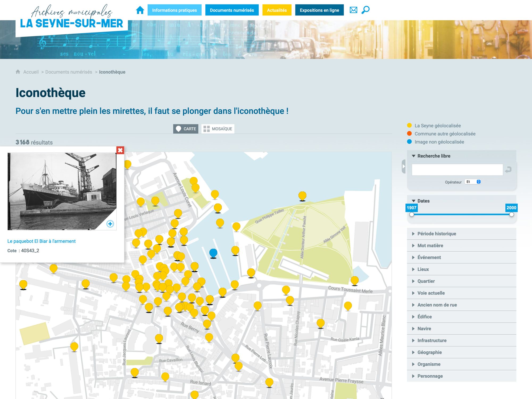
Task: Expand the Navire filter
Action: point(424,329)
